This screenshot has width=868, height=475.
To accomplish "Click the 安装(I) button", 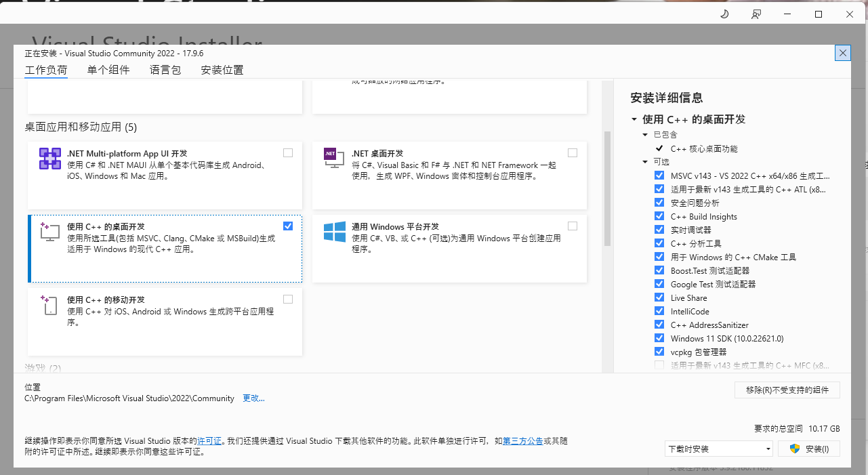I will coord(809,449).
